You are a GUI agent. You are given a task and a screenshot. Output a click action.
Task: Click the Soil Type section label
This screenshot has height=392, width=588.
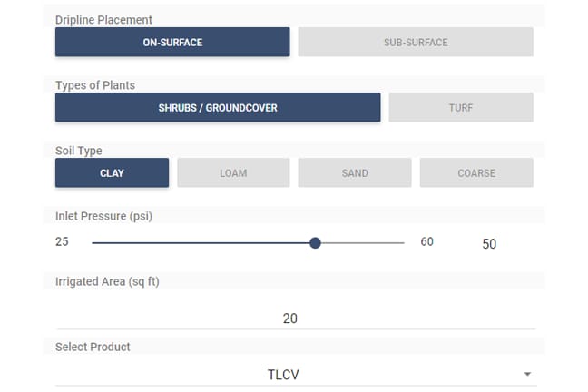(79, 151)
